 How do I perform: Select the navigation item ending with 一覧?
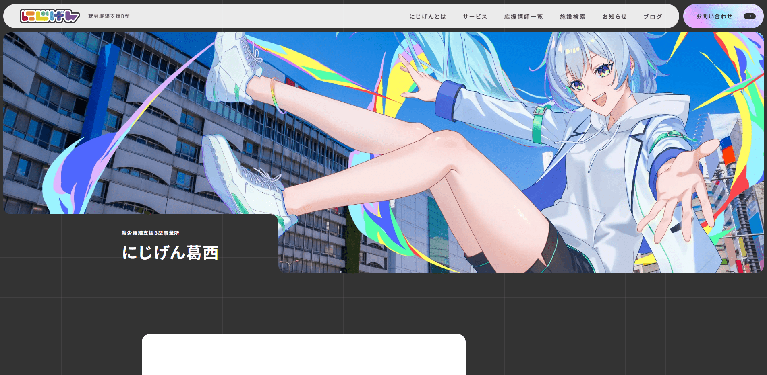coord(523,17)
